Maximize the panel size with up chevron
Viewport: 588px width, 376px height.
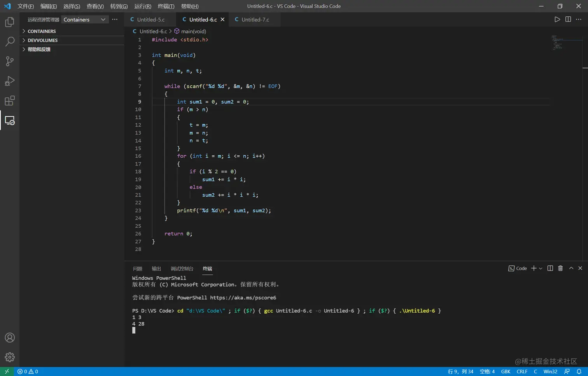point(571,268)
